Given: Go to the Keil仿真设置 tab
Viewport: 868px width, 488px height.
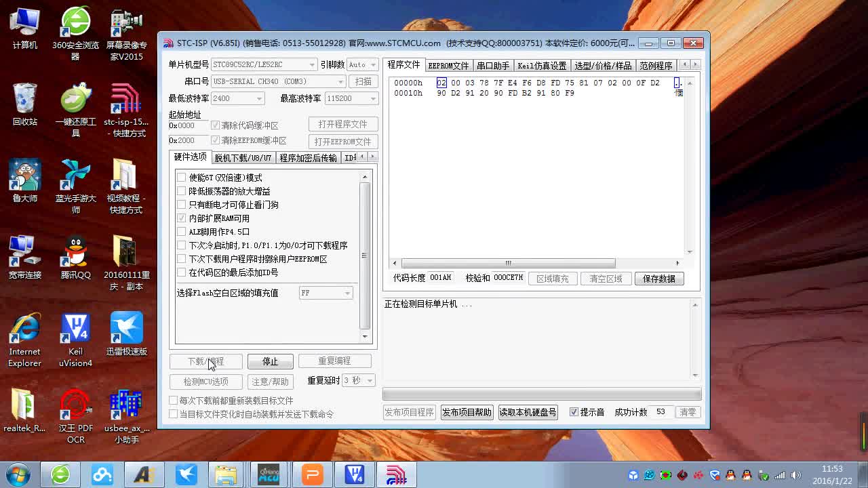Looking at the screenshot, I should click(542, 66).
